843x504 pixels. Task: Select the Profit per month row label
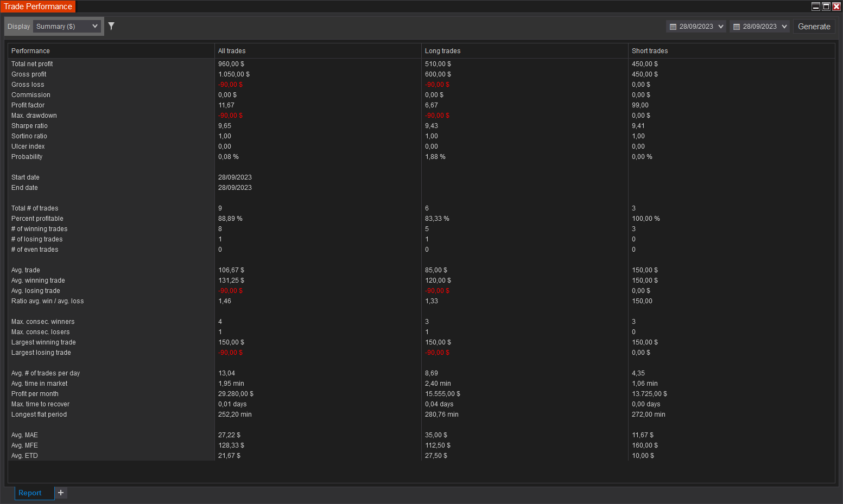coord(35,394)
